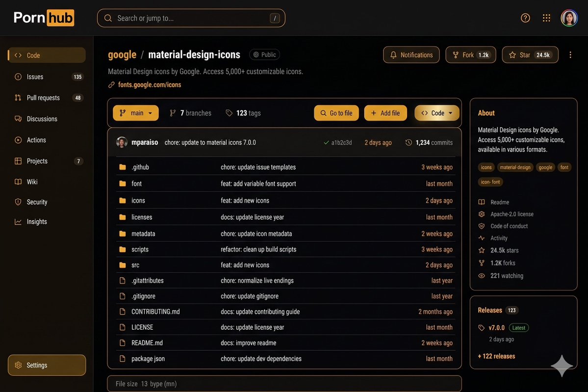The width and height of the screenshot is (588, 392).
Task: Click the file icon for .gitattributes
Action: pos(122,280)
